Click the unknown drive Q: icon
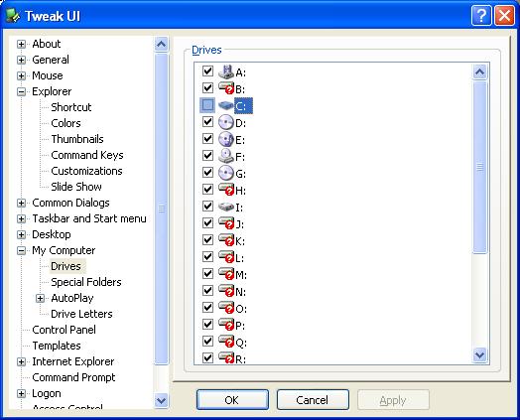This screenshot has height=420, width=520. pos(226,342)
